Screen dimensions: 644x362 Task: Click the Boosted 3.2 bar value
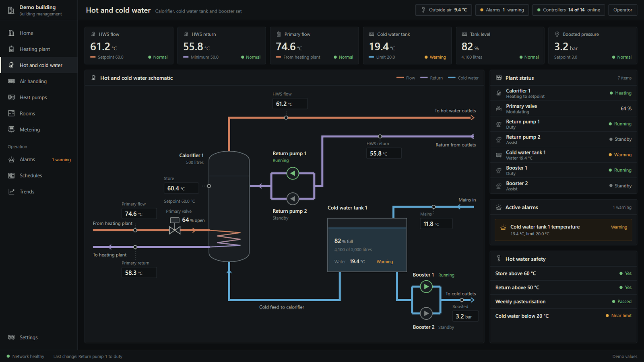(x=465, y=316)
